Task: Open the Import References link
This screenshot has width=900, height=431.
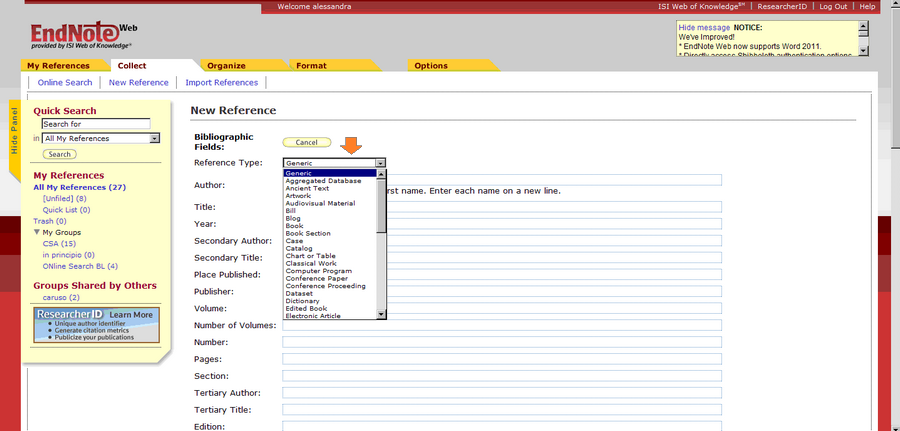Action: (221, 82)
